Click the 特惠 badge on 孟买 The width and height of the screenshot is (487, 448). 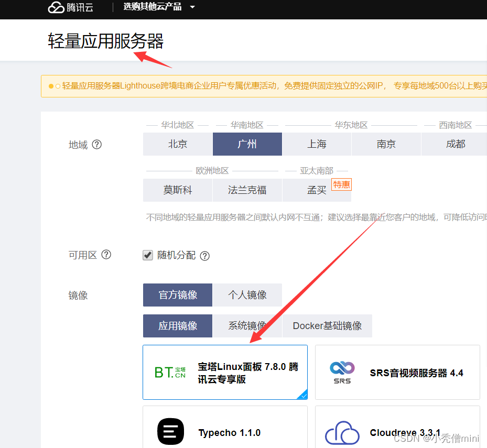[x=341, y=184]
